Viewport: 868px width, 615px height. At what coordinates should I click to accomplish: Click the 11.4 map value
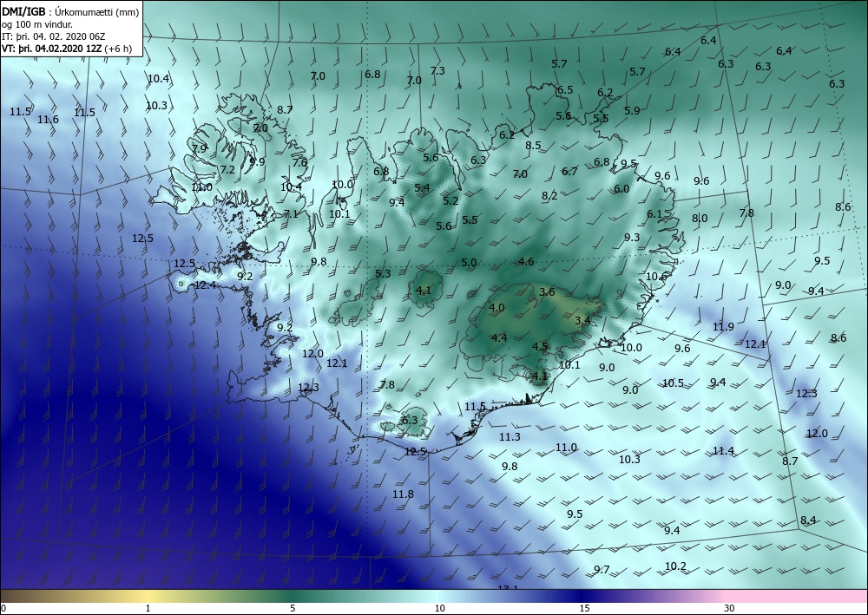723,451
